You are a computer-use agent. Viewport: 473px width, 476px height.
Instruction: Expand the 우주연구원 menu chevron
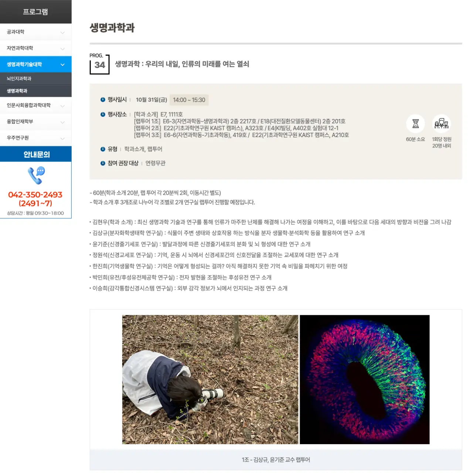click(62, 139)
